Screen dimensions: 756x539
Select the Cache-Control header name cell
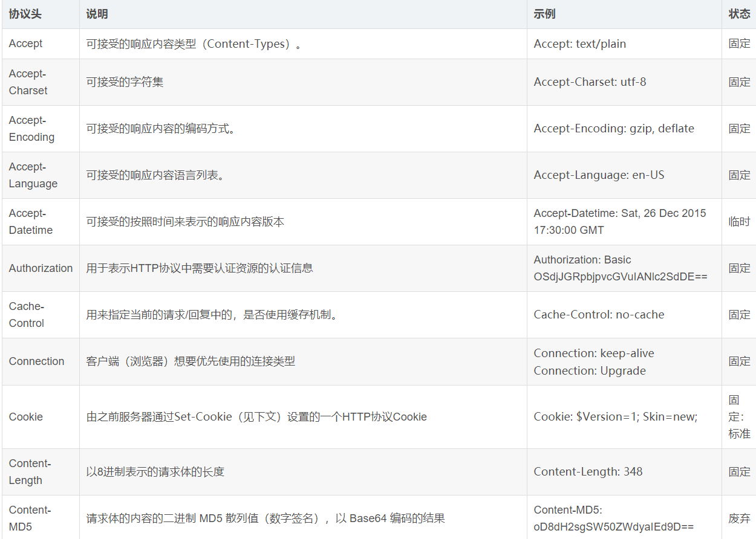(x=27, y=315)
